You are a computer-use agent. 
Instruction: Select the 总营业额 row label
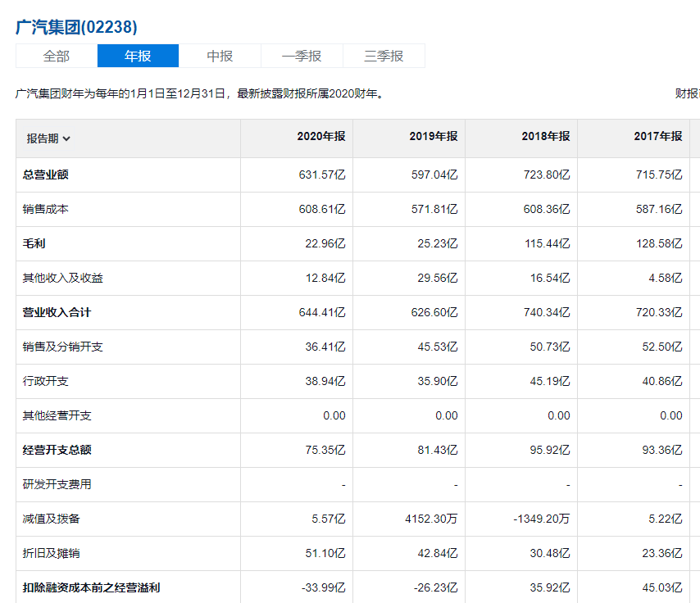(46, 175)
